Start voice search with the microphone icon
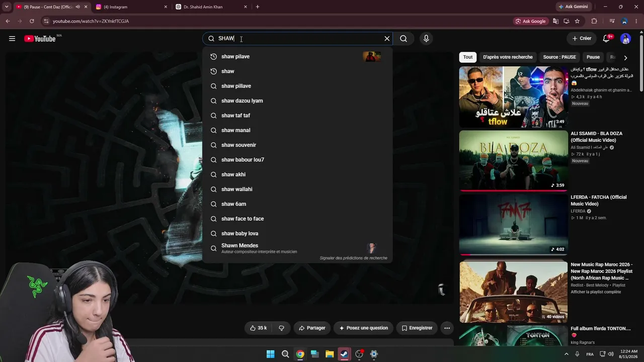 [426, 39]
